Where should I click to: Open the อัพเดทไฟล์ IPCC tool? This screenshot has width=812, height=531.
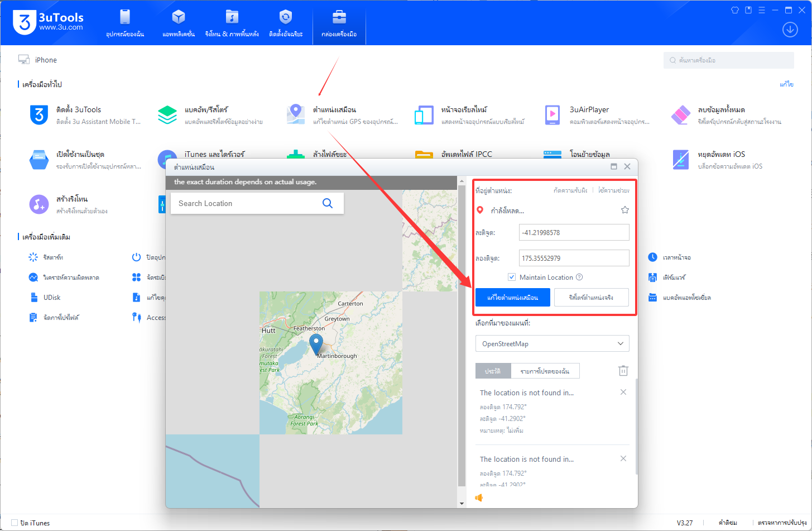point(455,154)
